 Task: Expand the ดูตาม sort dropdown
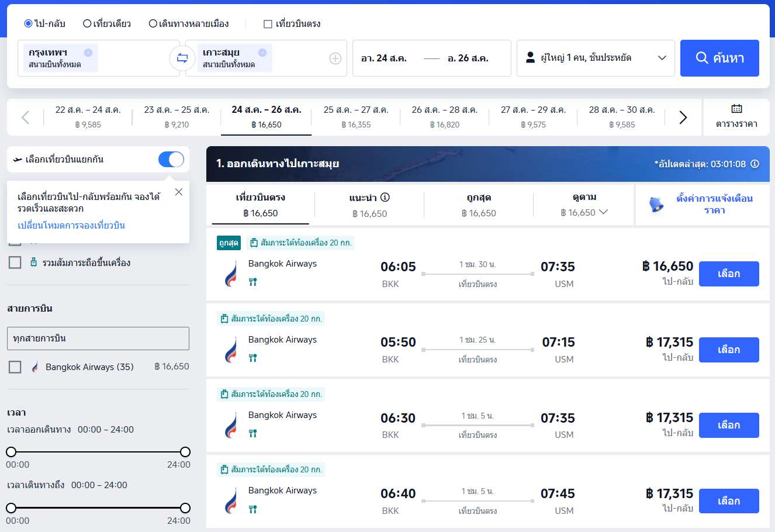(x=584, y=205)
